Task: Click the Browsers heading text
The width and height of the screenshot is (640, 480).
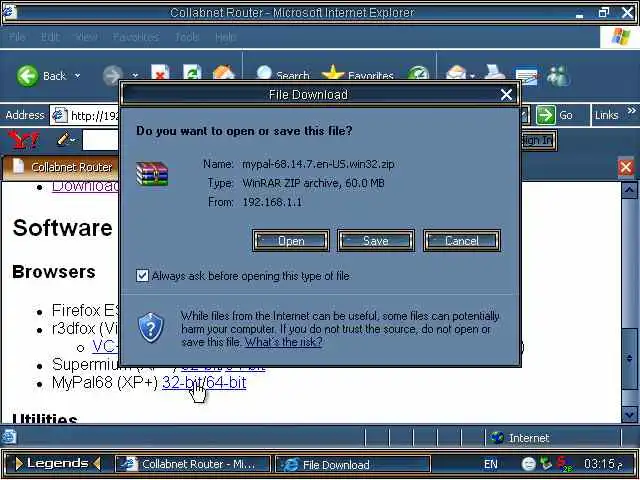Action: [54, 272]
